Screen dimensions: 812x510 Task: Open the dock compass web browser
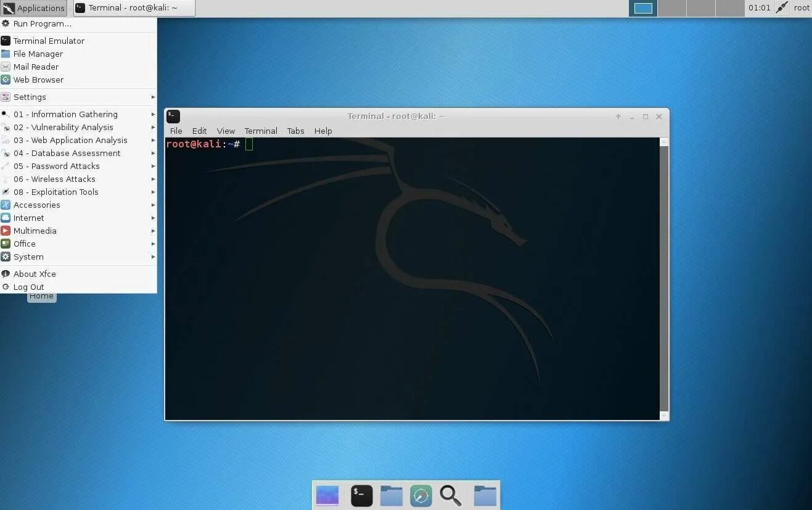coord(421,495)
